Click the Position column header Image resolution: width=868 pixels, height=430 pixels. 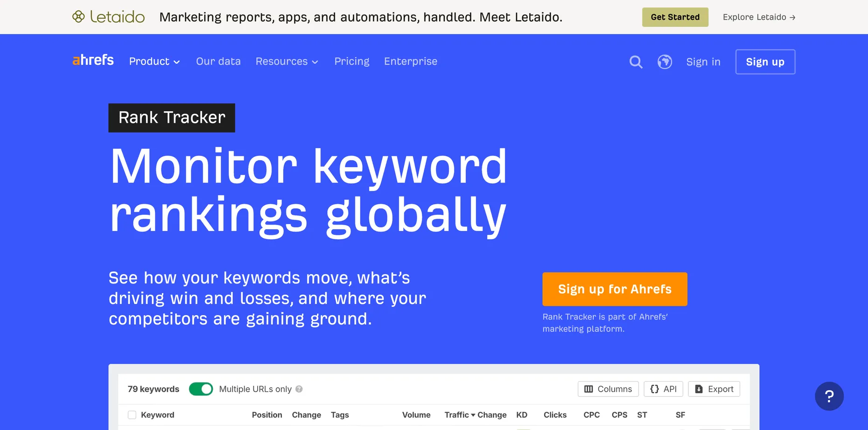(267, 415)
